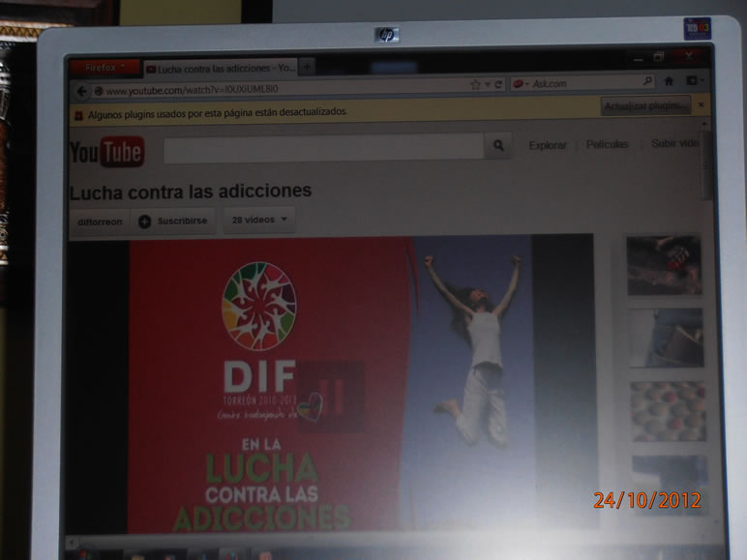
Task: Select the Lucha contra las adicciones tab
Action: pyautogui.click(x=221, y=69)
